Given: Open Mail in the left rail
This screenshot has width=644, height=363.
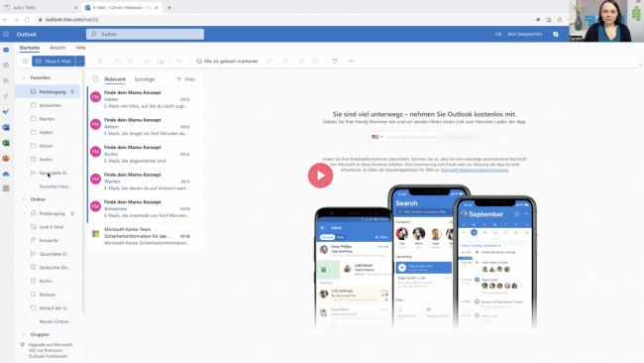Looking at the screenshot, I should pyautogui.click(x=6, y=50).
